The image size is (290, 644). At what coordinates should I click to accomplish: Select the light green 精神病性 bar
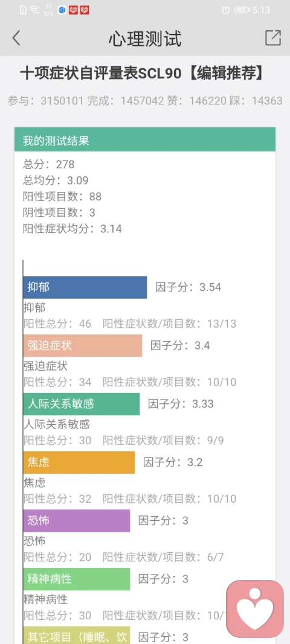click(77, 579)
